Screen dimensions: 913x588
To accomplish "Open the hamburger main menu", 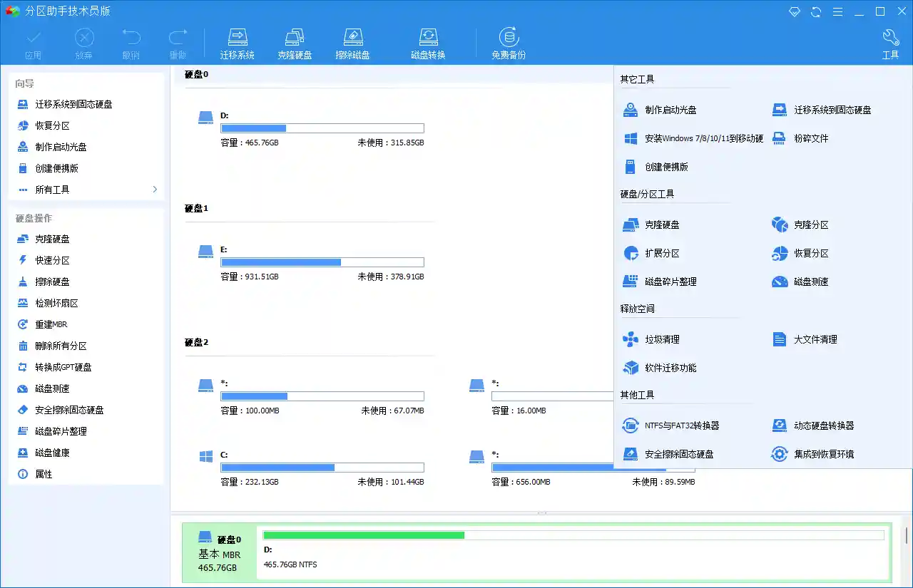I will (x=837, y=11).
